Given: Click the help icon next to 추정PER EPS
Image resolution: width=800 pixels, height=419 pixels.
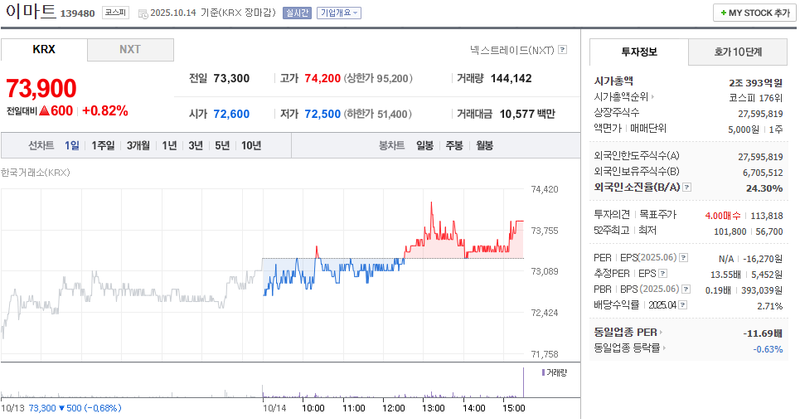Looking at the screenshot, I should (662, 272).
